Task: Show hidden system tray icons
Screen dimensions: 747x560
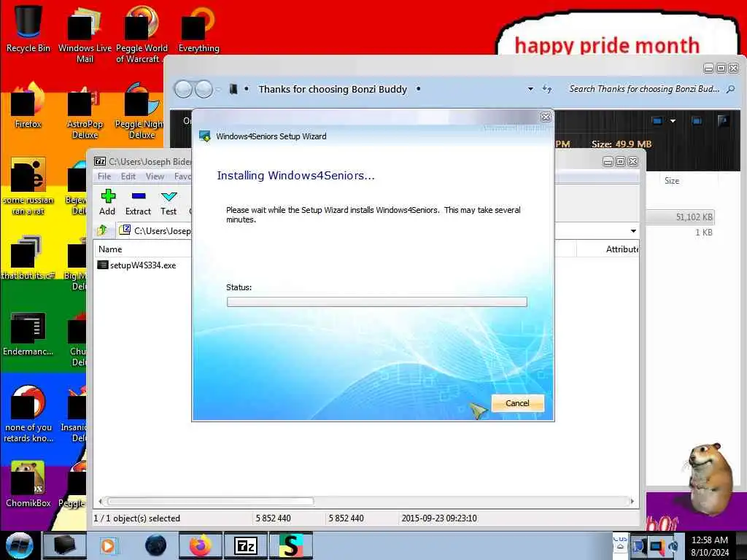Action: [620, 545]
